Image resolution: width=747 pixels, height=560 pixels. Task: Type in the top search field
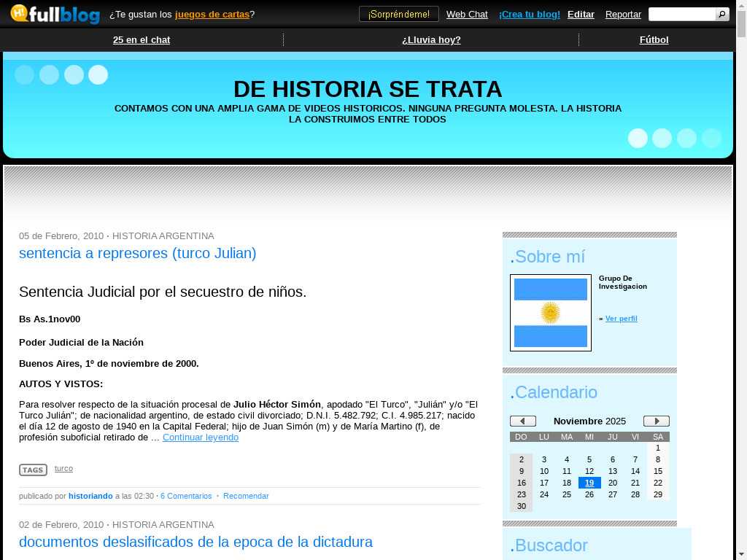tap(681, 14)
